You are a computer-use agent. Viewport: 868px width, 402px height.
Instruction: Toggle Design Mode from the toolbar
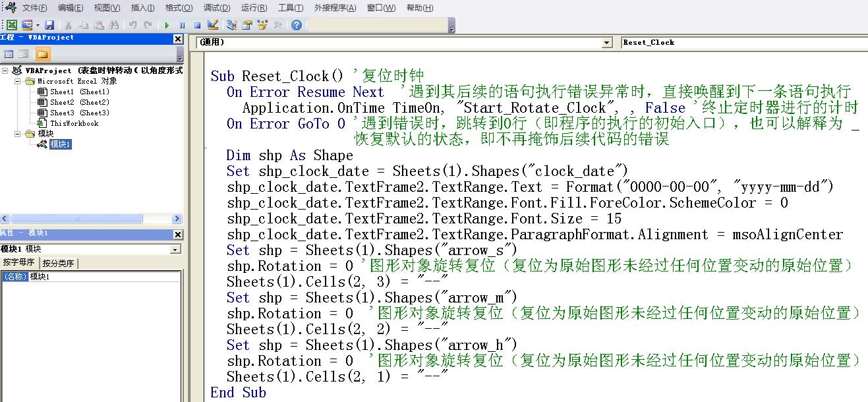(212, 26)
